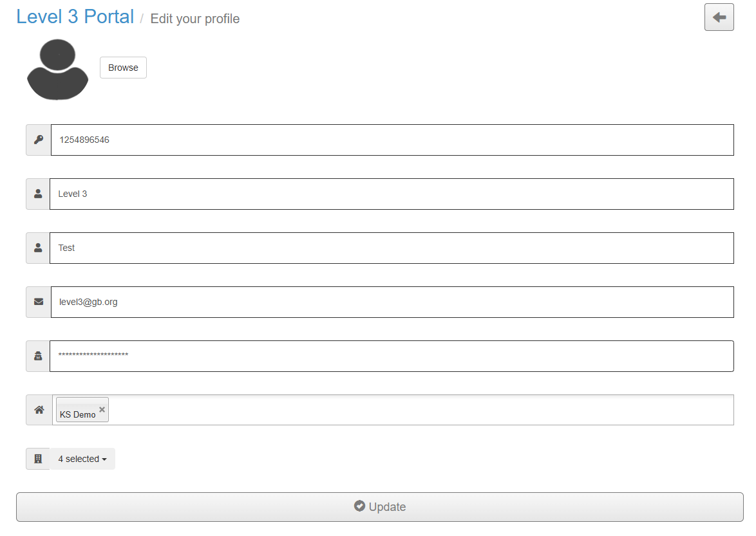
Task: Focus the 1254896546 input field
Action: point(392,140)
